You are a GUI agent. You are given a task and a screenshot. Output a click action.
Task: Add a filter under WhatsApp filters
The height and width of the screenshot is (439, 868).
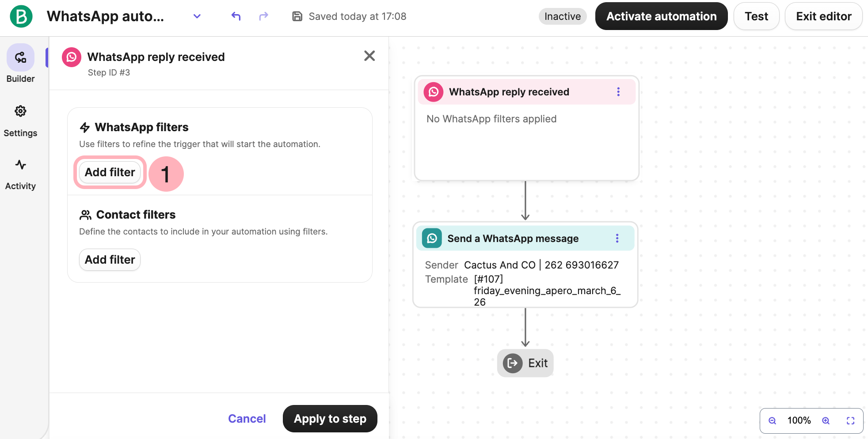(110, 172)
